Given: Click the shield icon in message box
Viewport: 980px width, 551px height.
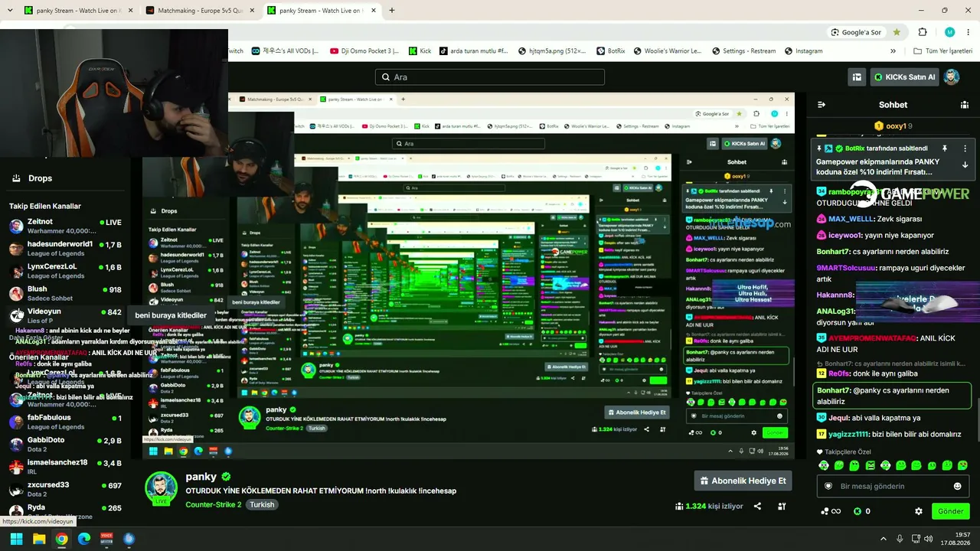Looking at the screenshot, I should pos(828,486).
